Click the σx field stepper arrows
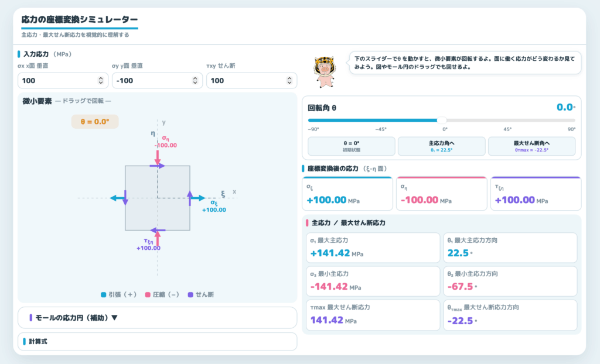This screenshot has height=364, width=600. pyautogui.click(x=101, y=80)
